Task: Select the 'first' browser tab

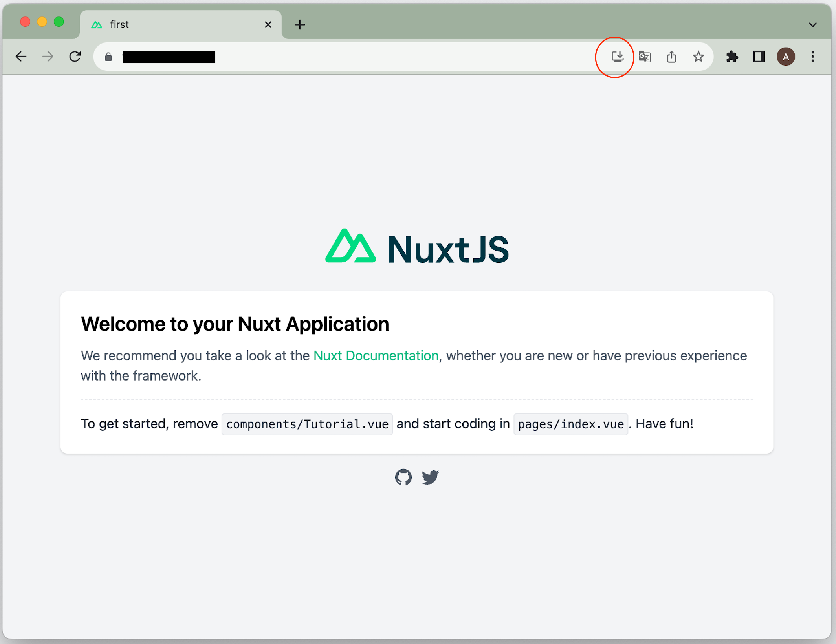Action: [181, 25]
